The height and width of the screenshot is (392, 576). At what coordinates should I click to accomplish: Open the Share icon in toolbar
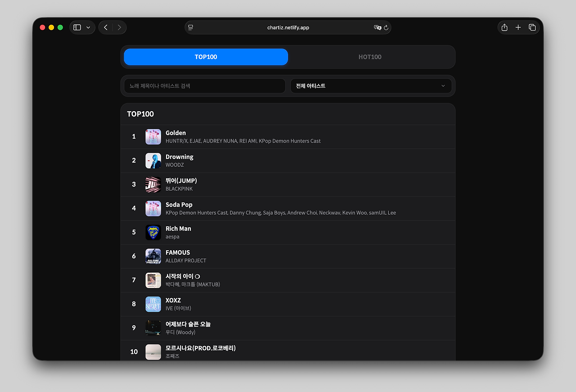(504, 27)
